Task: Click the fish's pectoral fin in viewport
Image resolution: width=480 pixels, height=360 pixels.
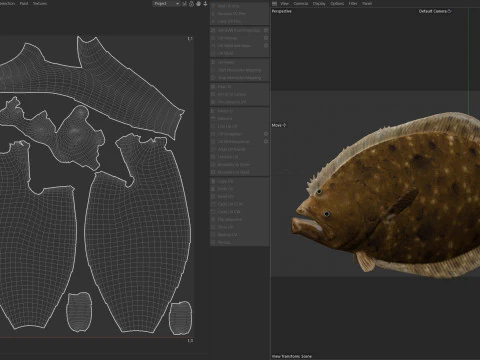Action: 401,203
